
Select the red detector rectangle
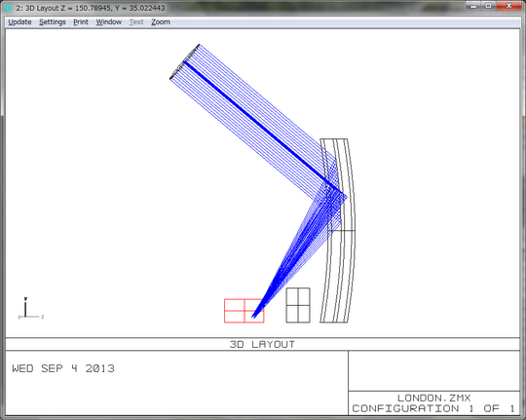click(244, 311)
